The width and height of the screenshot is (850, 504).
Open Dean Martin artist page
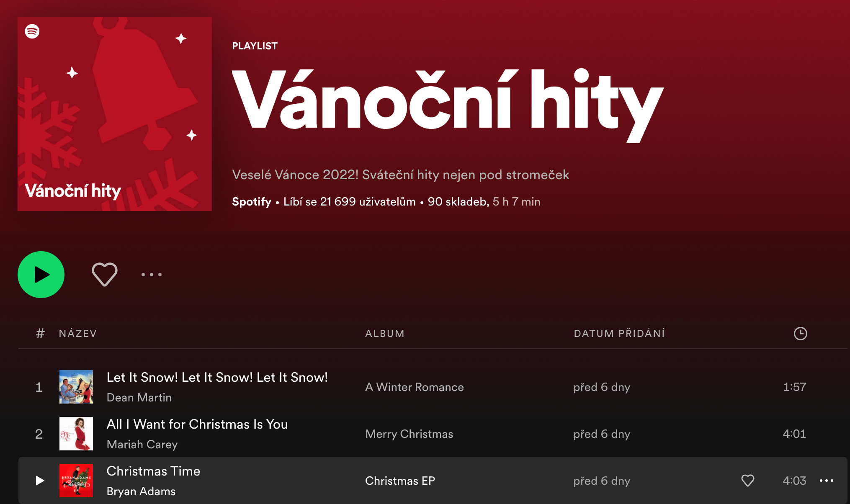[x=139, y=398]
